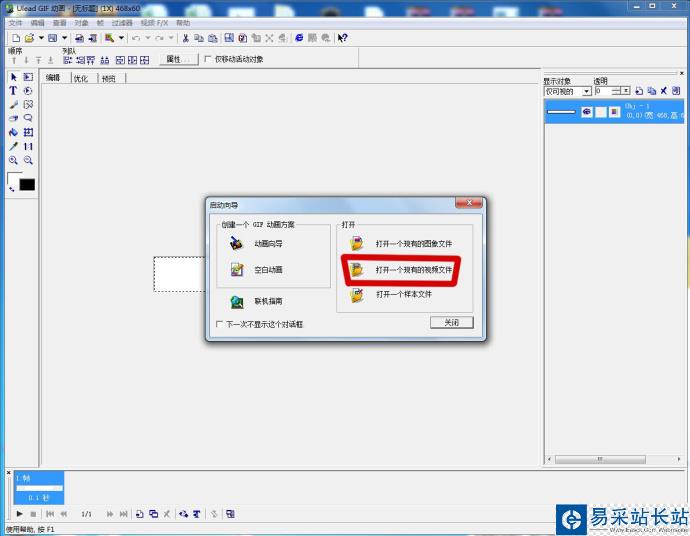
Task: Select the Eraser tool
Action: pyautogui.click(x=14, y=118)
